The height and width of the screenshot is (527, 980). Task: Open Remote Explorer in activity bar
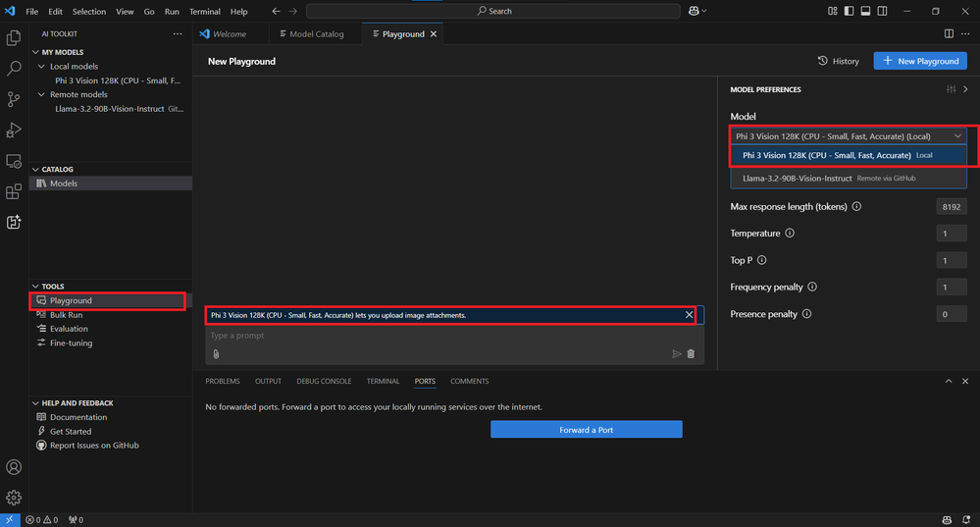click(14, 161)
